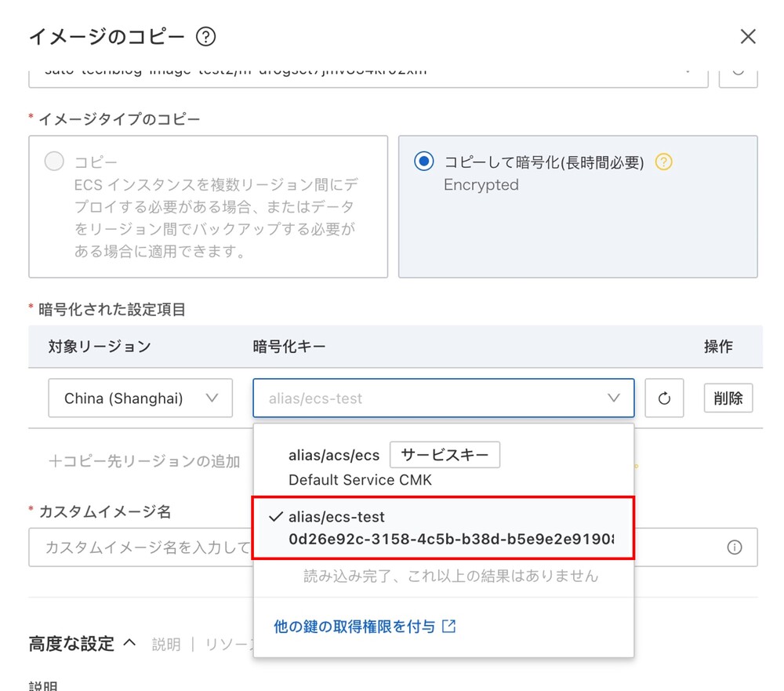Click the サービスキー label badge
Viewport: 784px width, 691px height.
445,455
